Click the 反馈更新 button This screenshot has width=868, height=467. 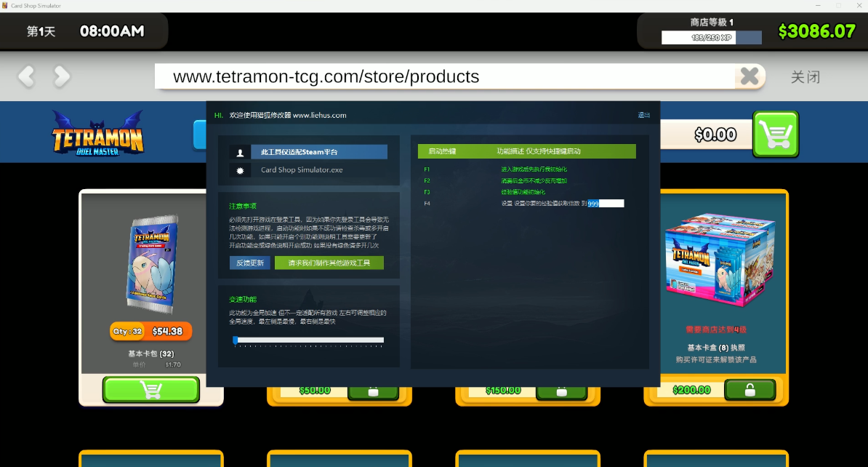coord(249,263)
